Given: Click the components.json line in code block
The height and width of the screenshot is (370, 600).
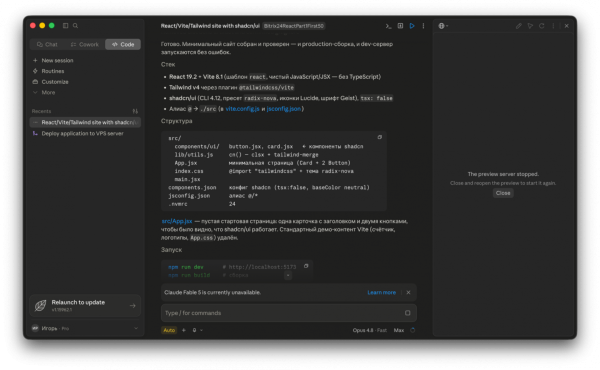Looking at the screenshot, I should tap(269, 187).
